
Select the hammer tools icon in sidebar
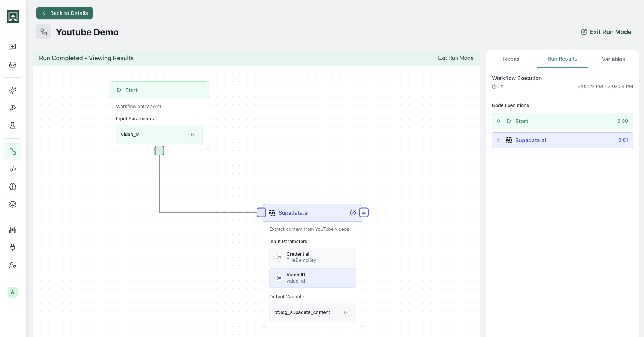pos(13,108)
